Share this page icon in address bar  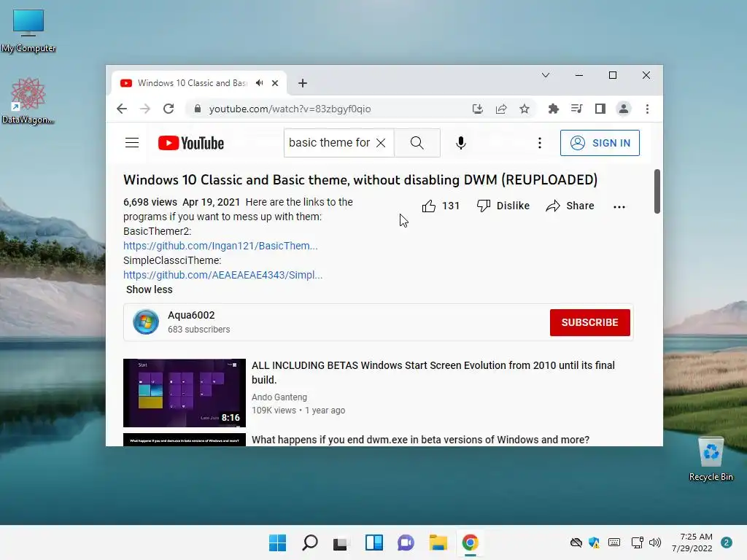pos(501,109)
